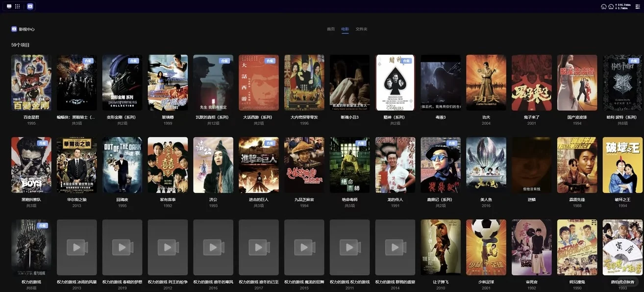Click video placeholder icon for 春晓的梦想

click(x=123, y=247)
